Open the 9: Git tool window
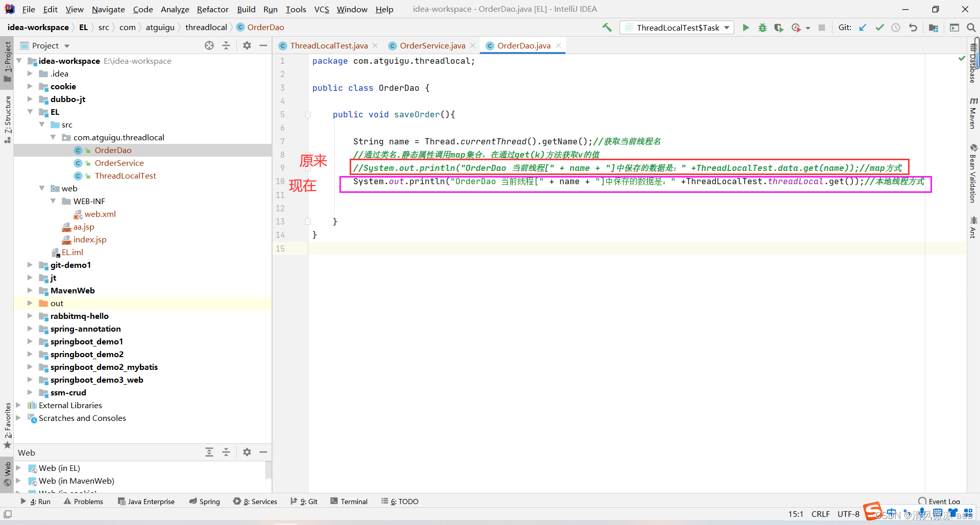 (x=304, y=502)
